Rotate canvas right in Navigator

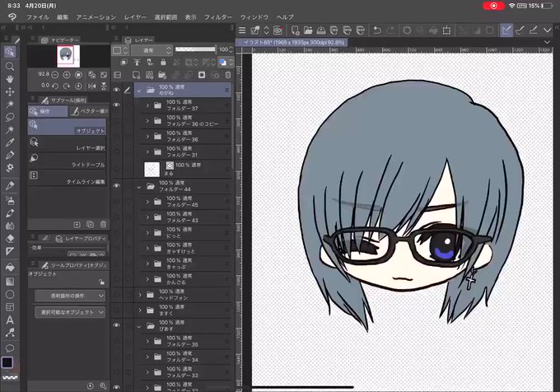tap(67, 86)
